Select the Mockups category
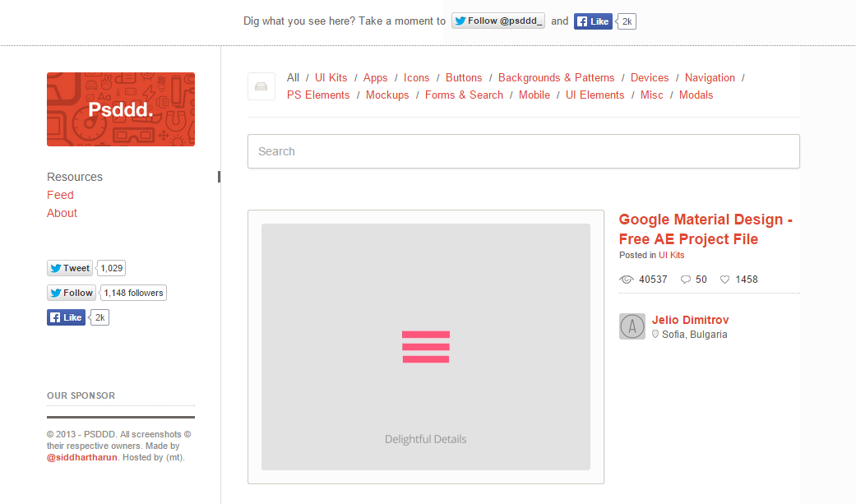 pyautogui.click(x=387, y=95)
